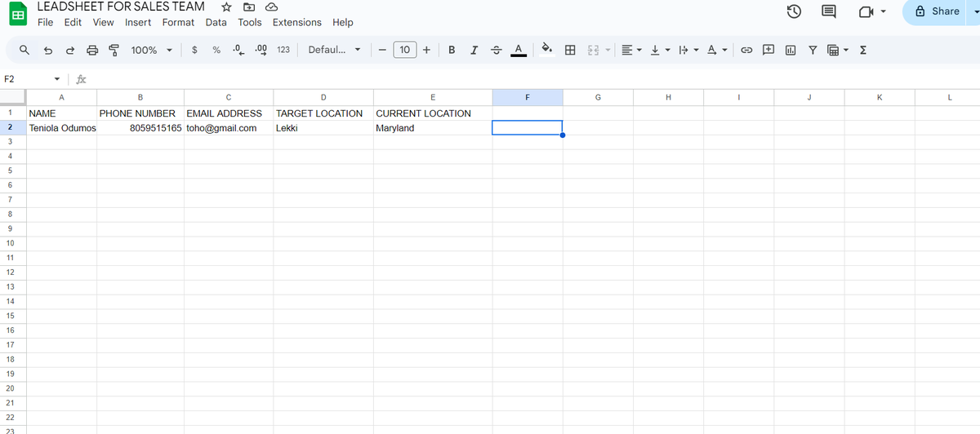Undo the last action
Image resolution: width=980 pixels, height=434 pixels.
[48, 50]
